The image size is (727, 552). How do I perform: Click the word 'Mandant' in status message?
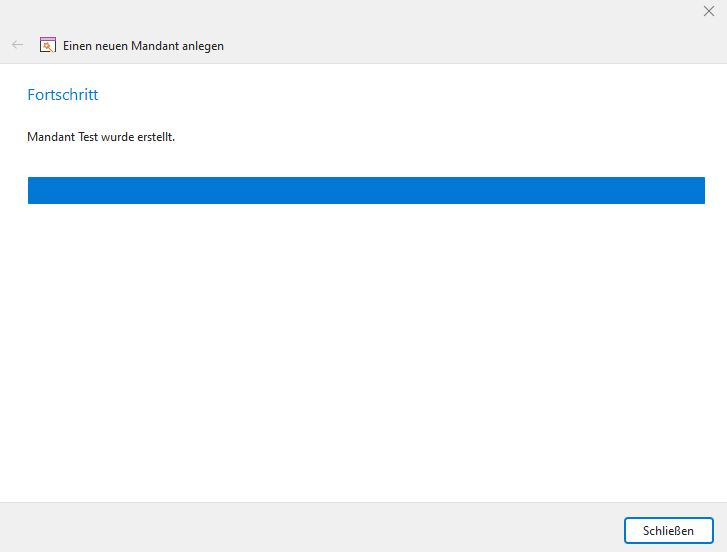[50, 137]
